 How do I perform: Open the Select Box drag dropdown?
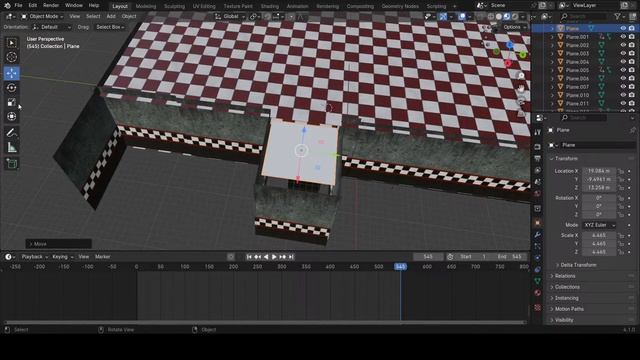tap(110, 27)
